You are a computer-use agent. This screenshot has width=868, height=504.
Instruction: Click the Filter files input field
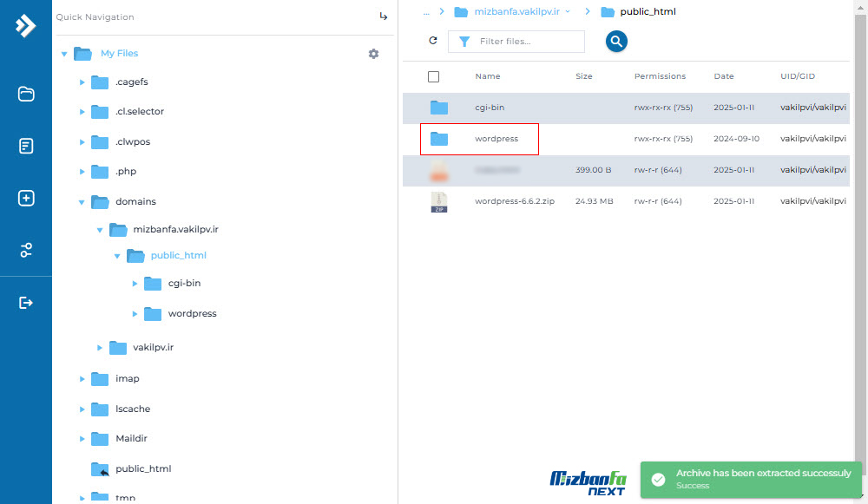[516, 42]
